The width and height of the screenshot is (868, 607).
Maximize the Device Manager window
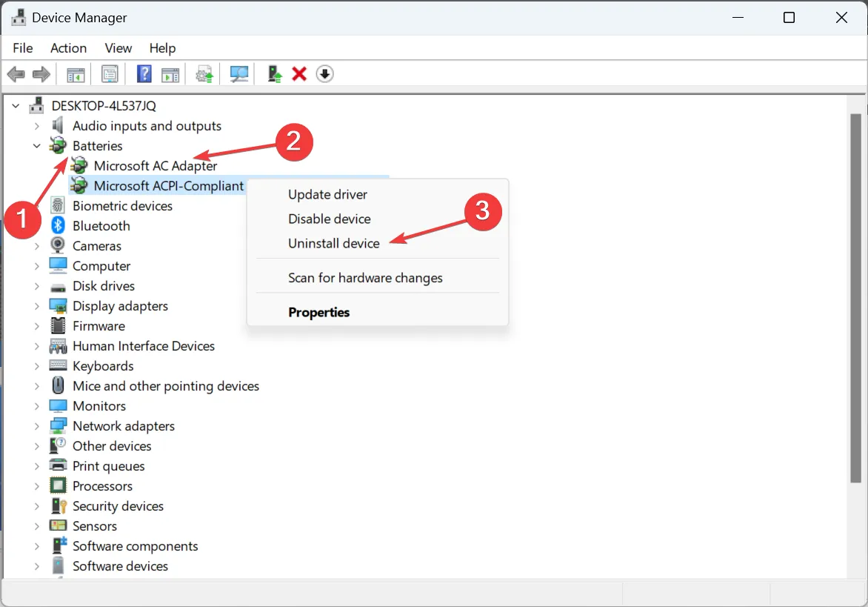(x=789, y=18)
